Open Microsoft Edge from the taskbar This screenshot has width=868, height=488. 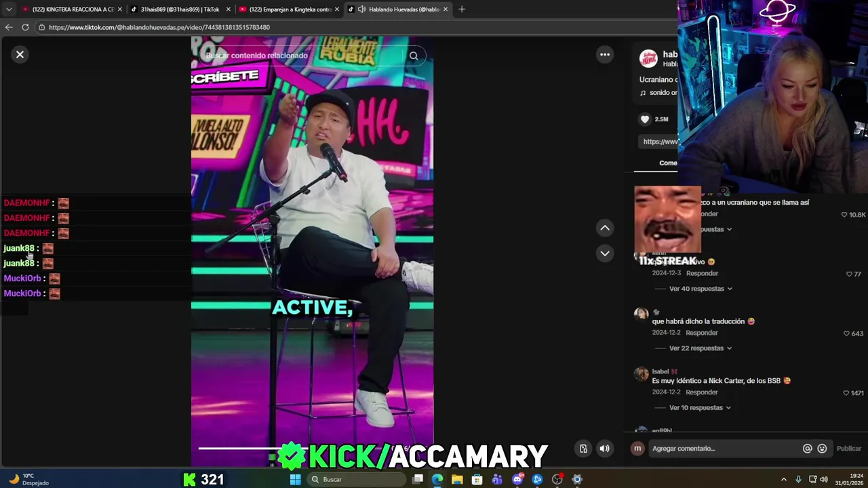437,479
